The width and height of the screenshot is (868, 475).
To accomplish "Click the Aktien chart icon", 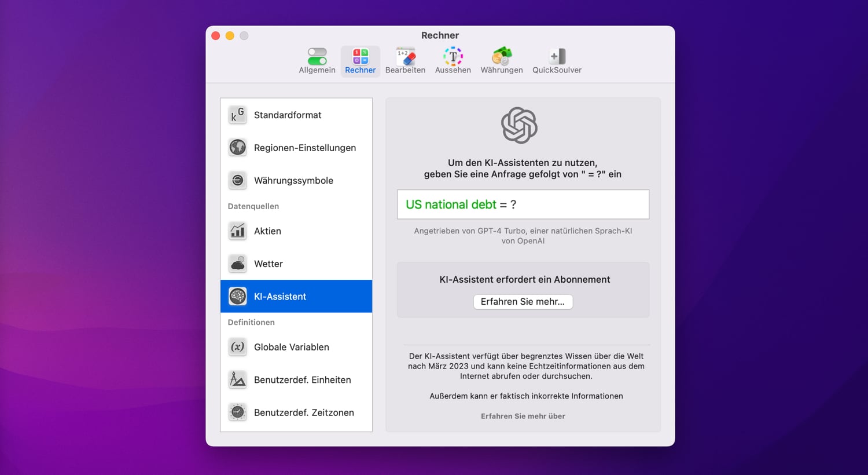I will (237, 231).
